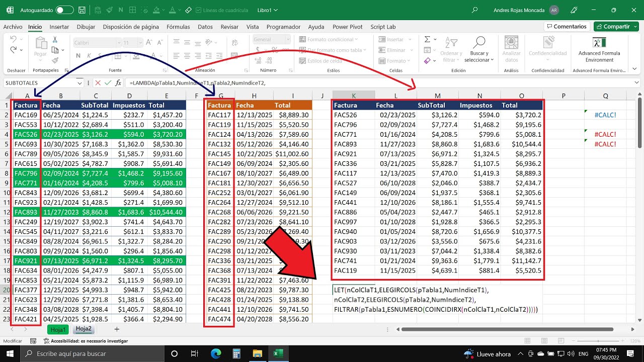Open the Archivo menu
This screenshot has height=362, width=644.
click(x=13, y=27)
